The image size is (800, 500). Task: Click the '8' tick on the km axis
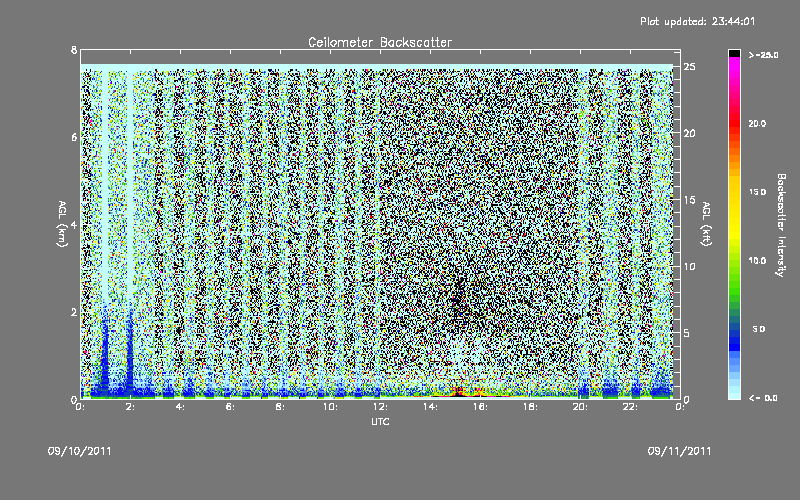[74, 50]
